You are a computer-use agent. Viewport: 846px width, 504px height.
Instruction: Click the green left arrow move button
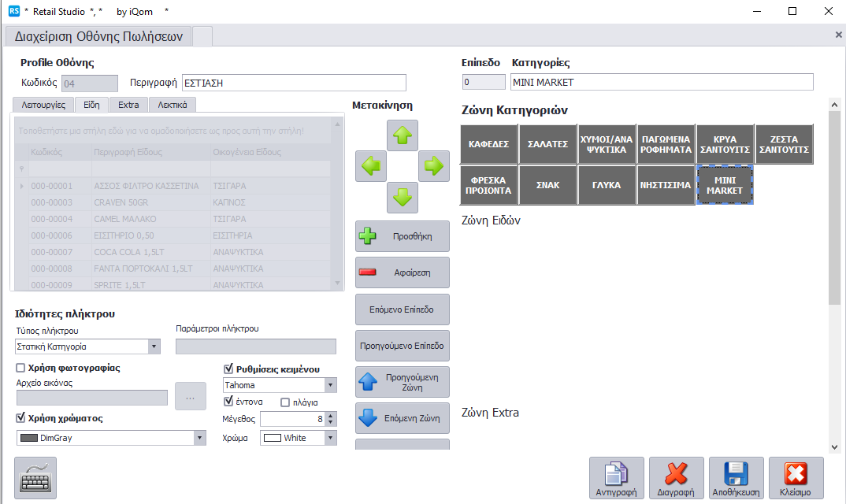[371, 166]
